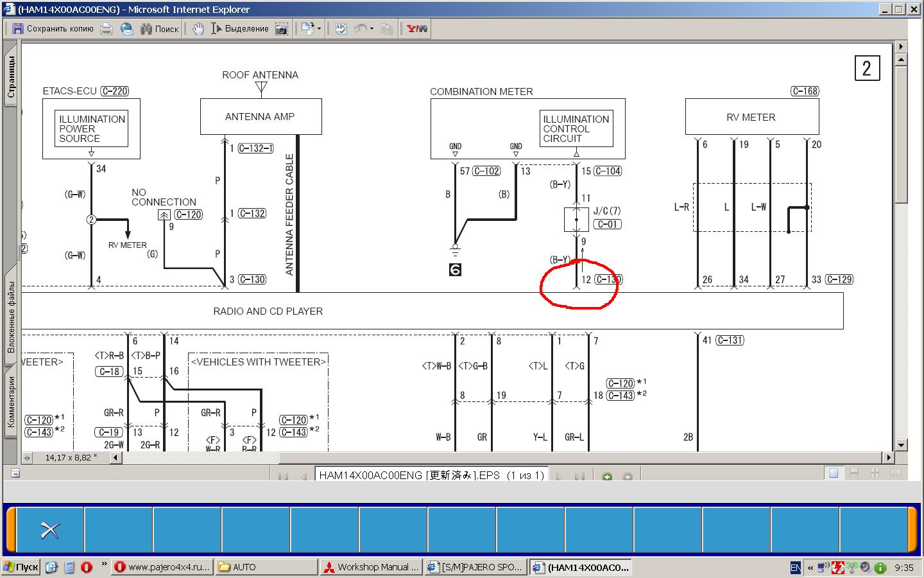Expand the taskbar quick launch chevron
Screen dimensions: 924x578
pos(104,564)
